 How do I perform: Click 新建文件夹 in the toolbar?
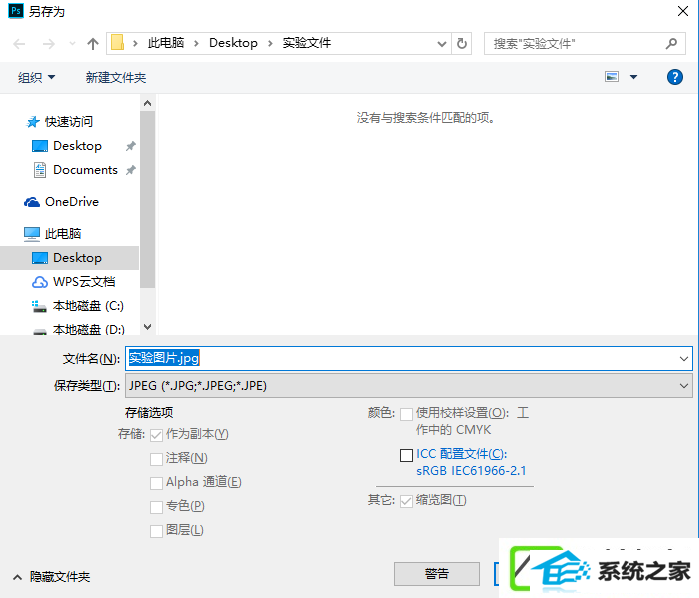[x=116, y=78]
